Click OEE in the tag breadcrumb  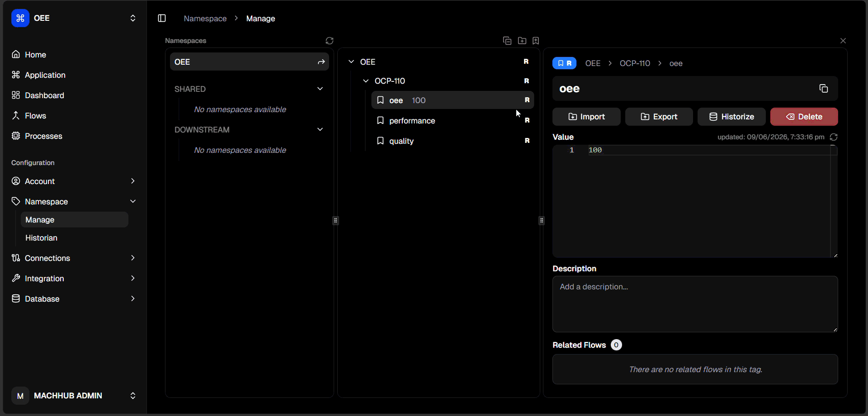pos(593,63)
